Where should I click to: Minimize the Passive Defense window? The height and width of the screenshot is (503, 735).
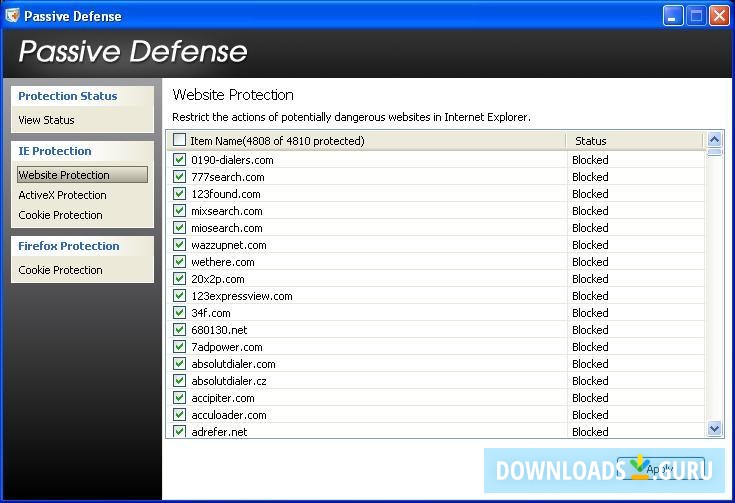tap(673, 16)
